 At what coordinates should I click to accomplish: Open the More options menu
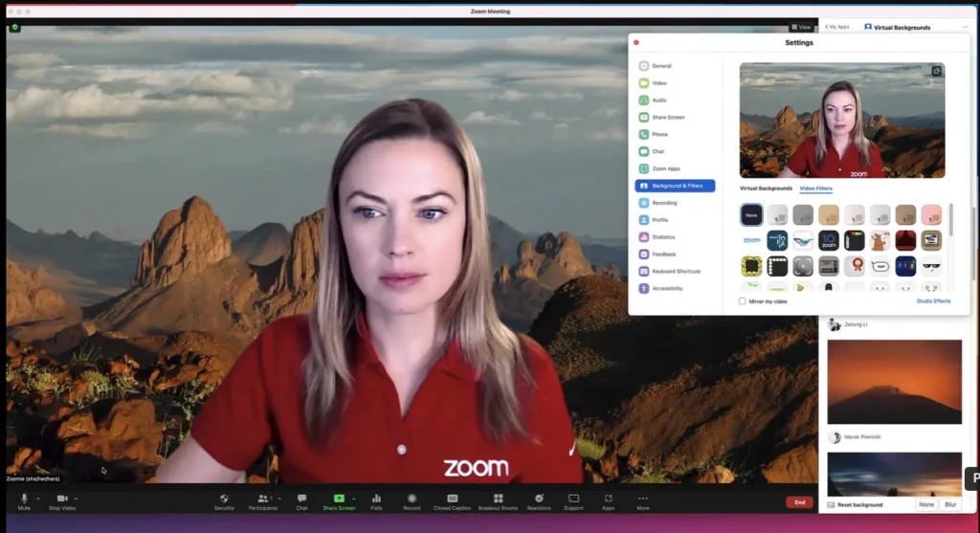click(642, 501)
